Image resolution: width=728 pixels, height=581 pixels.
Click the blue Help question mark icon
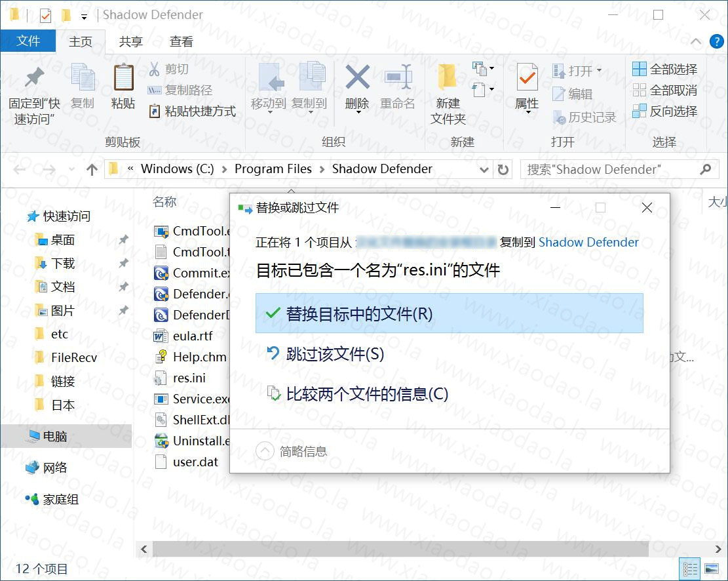(716, 41)
